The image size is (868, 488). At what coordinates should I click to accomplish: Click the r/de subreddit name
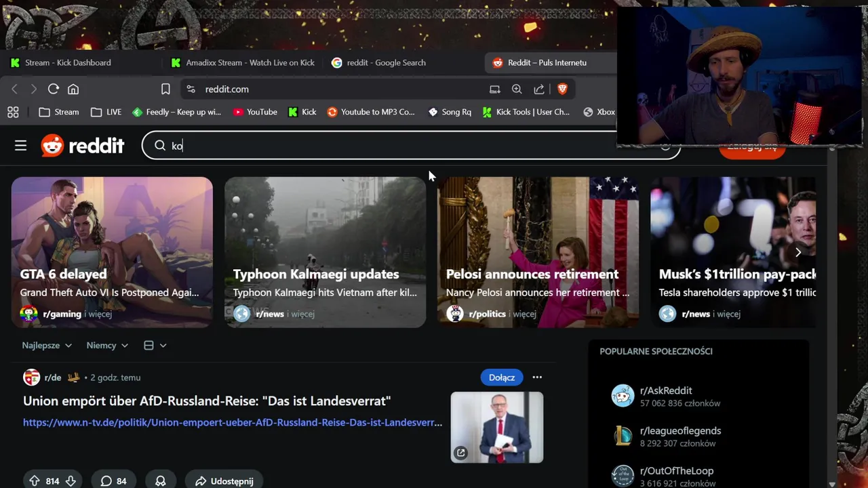point(53,378)
